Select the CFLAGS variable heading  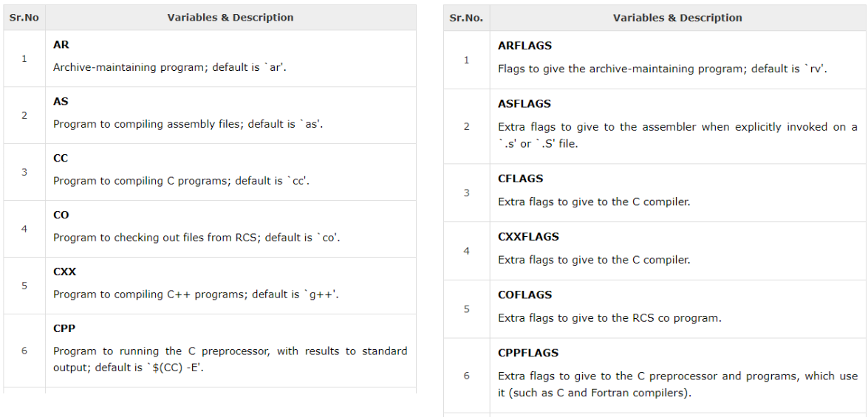click(x=520, y=179)
